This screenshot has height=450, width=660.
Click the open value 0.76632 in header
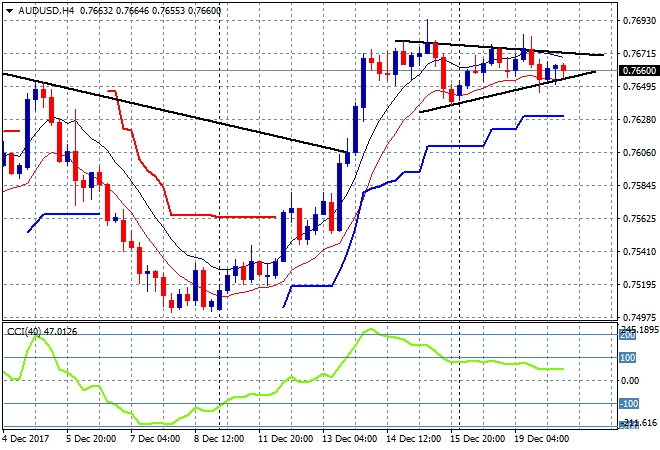tap(96, 11)
